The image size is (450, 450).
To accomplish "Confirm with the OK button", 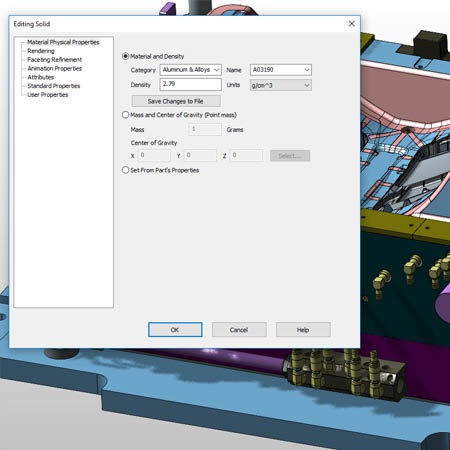I will 175,330.
